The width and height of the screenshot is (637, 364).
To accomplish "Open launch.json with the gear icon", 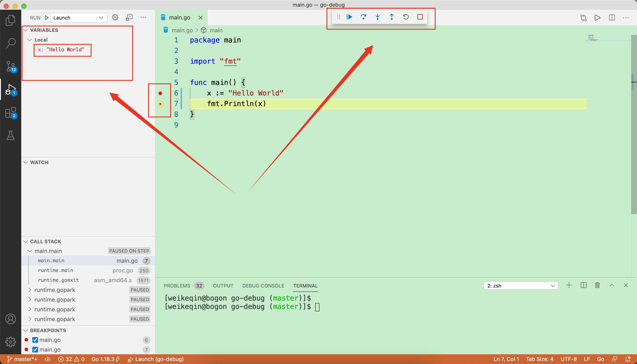I will 115,17.
